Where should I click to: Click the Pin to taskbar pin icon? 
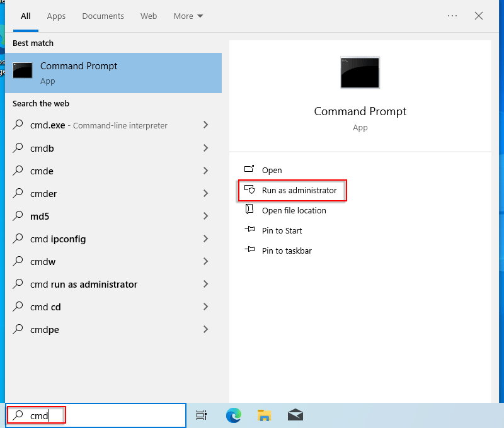coord(249,249)
